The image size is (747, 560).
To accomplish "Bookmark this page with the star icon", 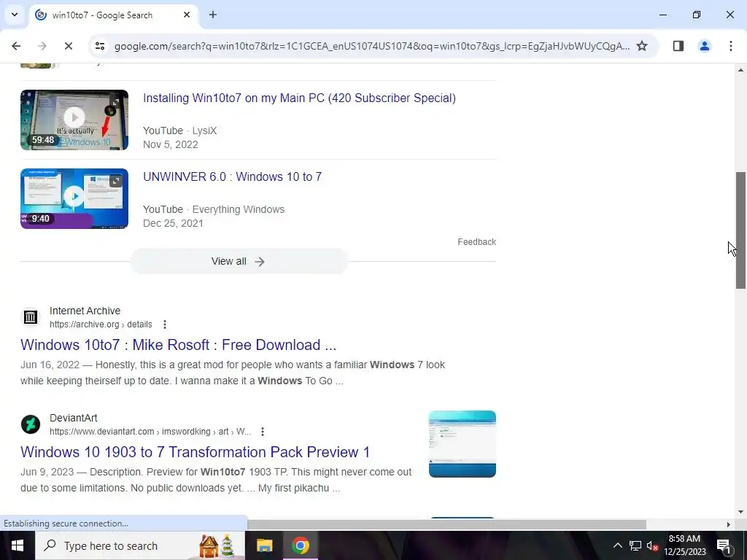I will 642,46.
